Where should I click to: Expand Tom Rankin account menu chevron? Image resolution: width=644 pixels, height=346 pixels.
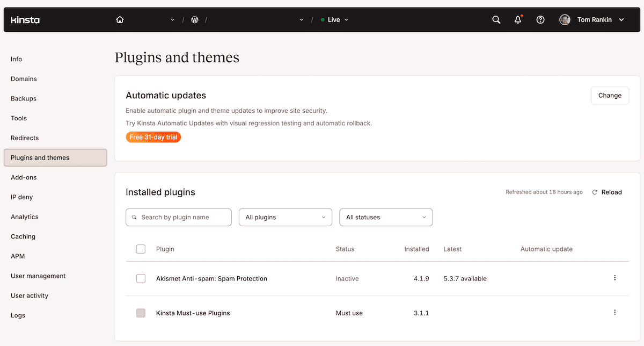621,20
